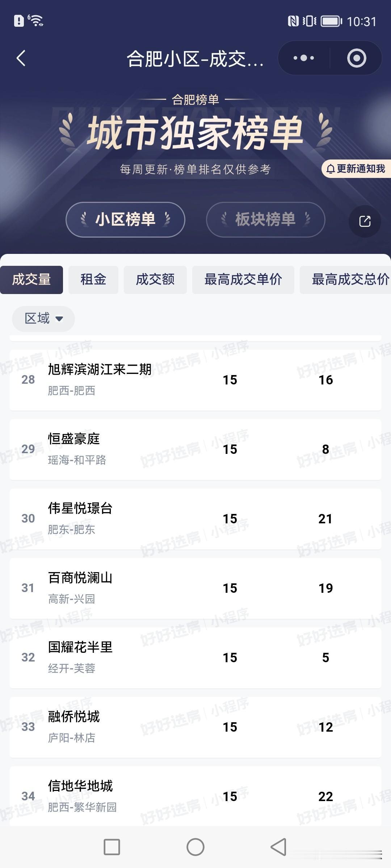The height and width of the screenshot is (868, 391).
Task: Tap Android home circle icon
Action: click(195, 847)
